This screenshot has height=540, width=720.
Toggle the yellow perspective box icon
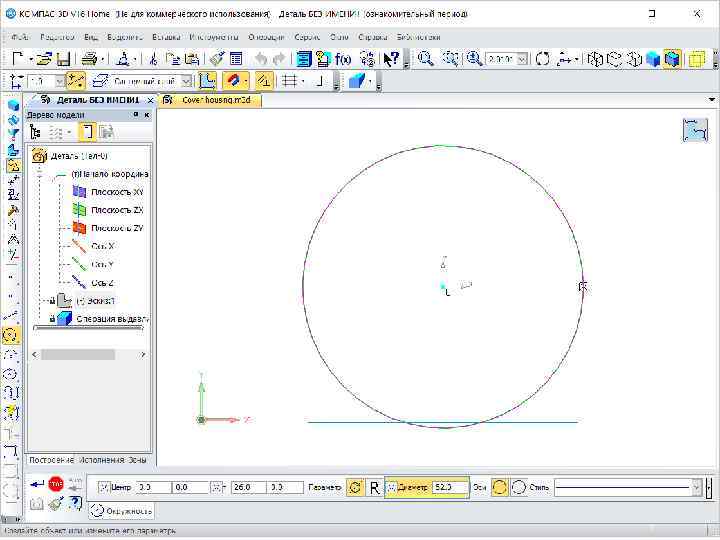pos(697,59)
